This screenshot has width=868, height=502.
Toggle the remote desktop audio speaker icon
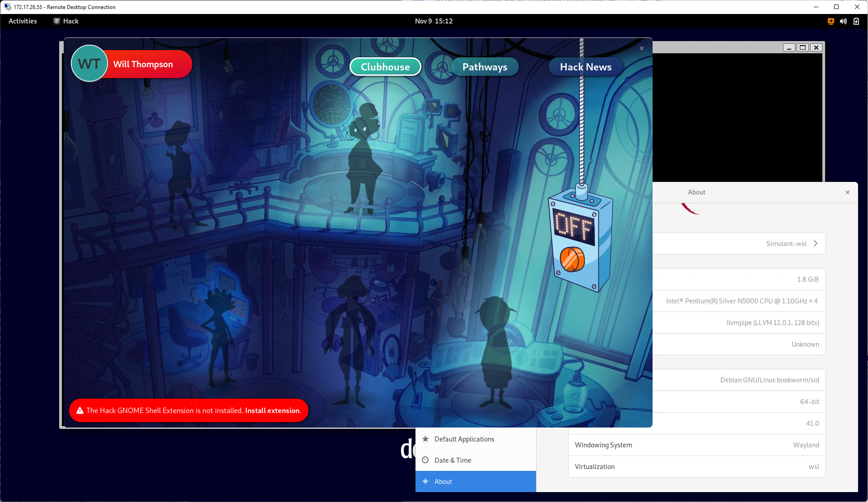(x=844, y=22)
